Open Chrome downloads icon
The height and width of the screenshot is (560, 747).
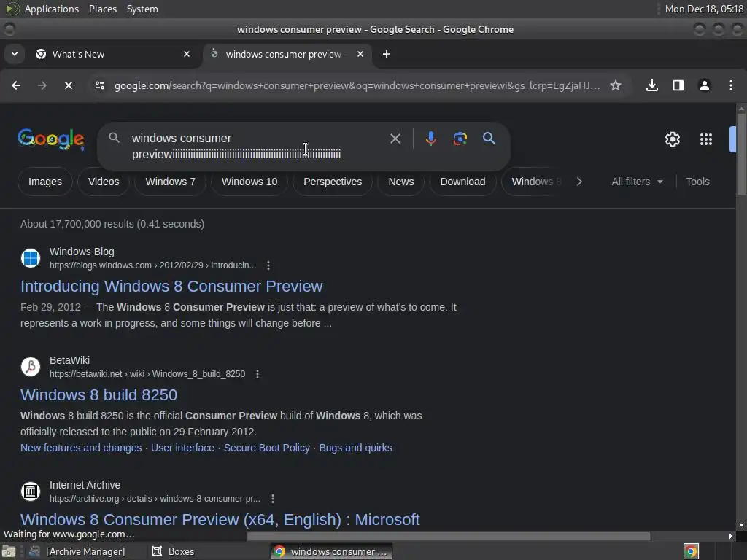[x=651, y=85]
